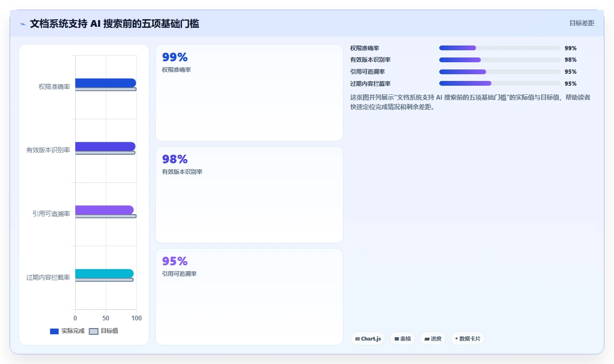The width and height of the screenshot is (614, 364).
Task: Click the page title 文档系统支持 AI 搜索前的五项基础门槛
Action: point(114,23)
